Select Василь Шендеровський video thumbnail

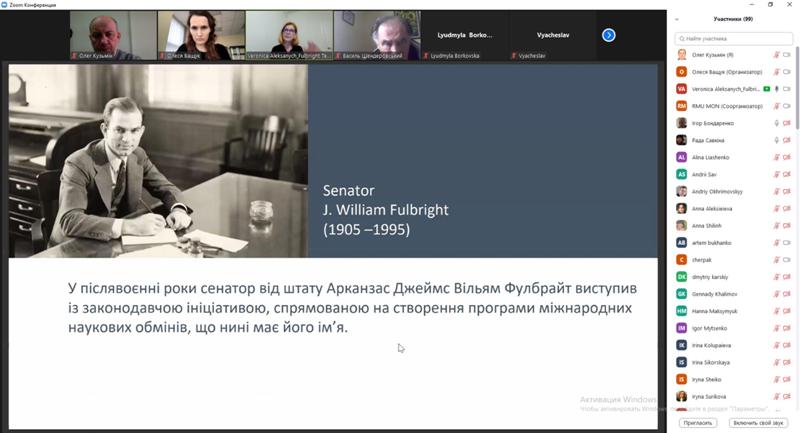(x=377, y=35)
